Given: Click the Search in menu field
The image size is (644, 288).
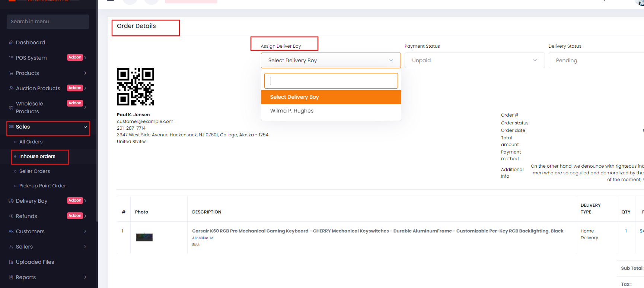Looking at the screenshot, I should coord(48,22).
